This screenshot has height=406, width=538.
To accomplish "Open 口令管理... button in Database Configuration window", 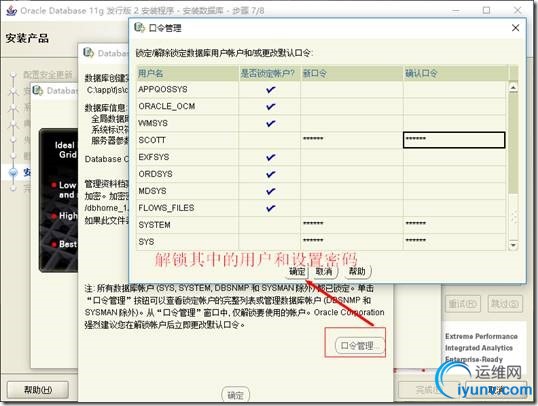I will pos(359,346).
